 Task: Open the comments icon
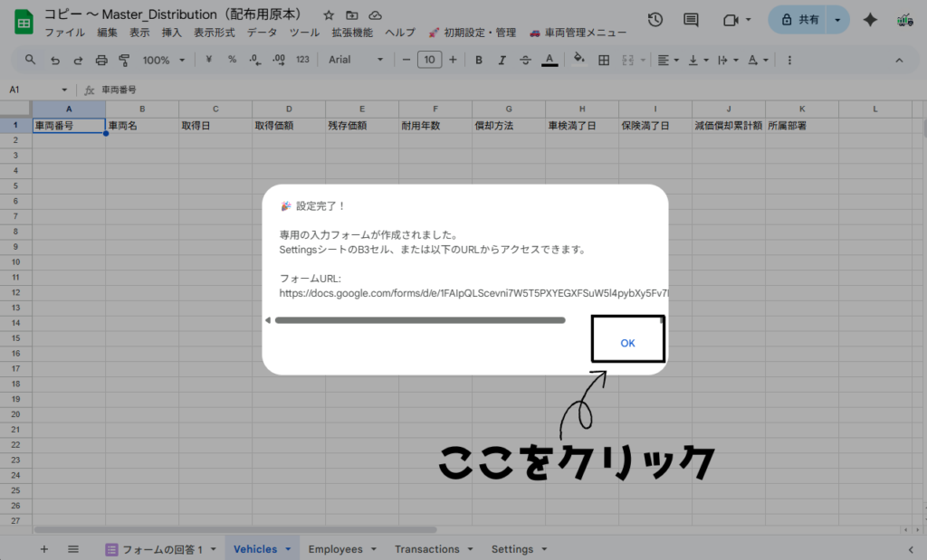691,20
